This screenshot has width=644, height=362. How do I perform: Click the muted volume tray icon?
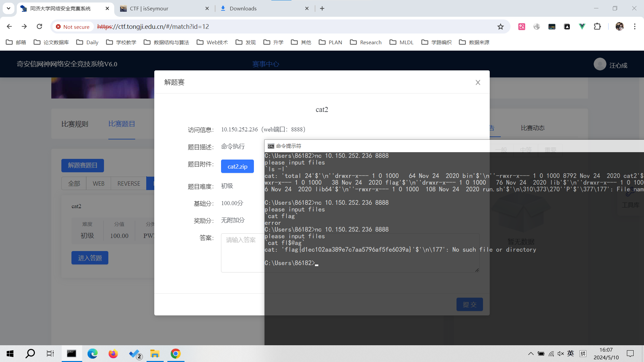point(561,354)
